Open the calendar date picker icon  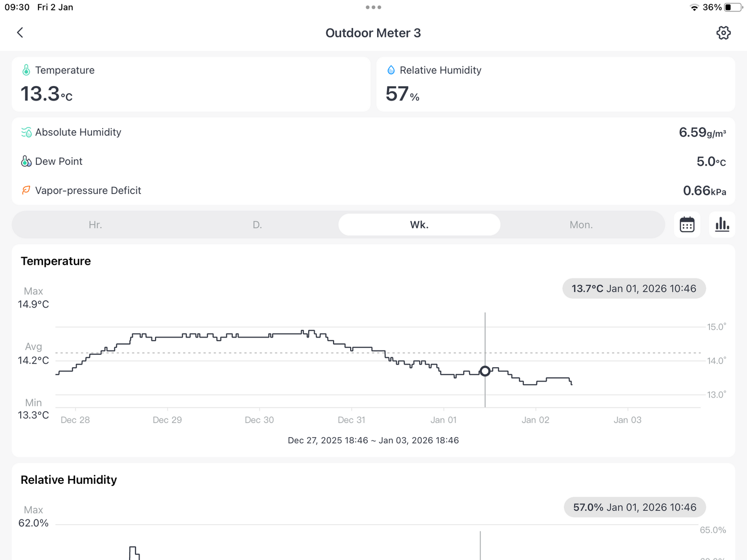[x=687, y=225]
